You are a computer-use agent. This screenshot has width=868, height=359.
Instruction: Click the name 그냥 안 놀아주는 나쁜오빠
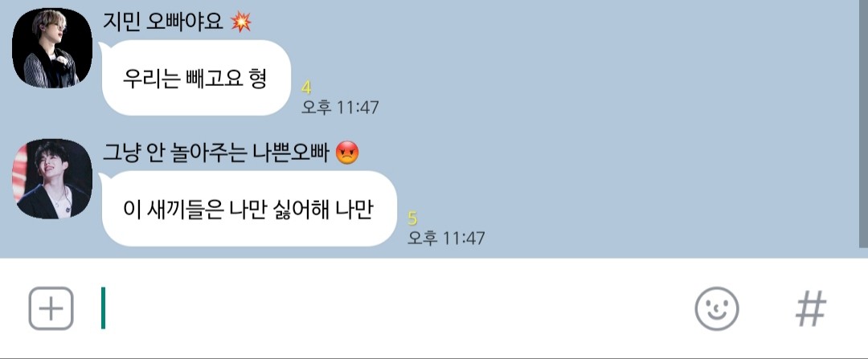216,153
